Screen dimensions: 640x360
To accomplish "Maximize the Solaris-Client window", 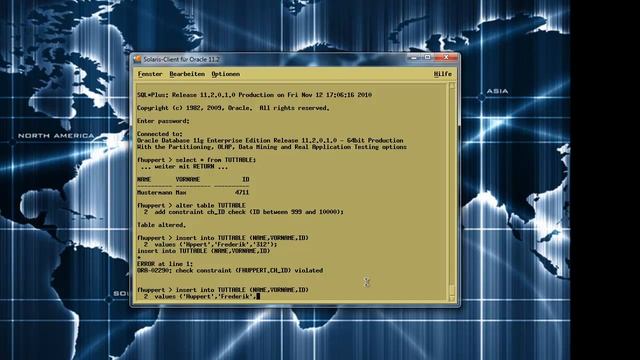I will pyautogui.click(x=427, y=58).
